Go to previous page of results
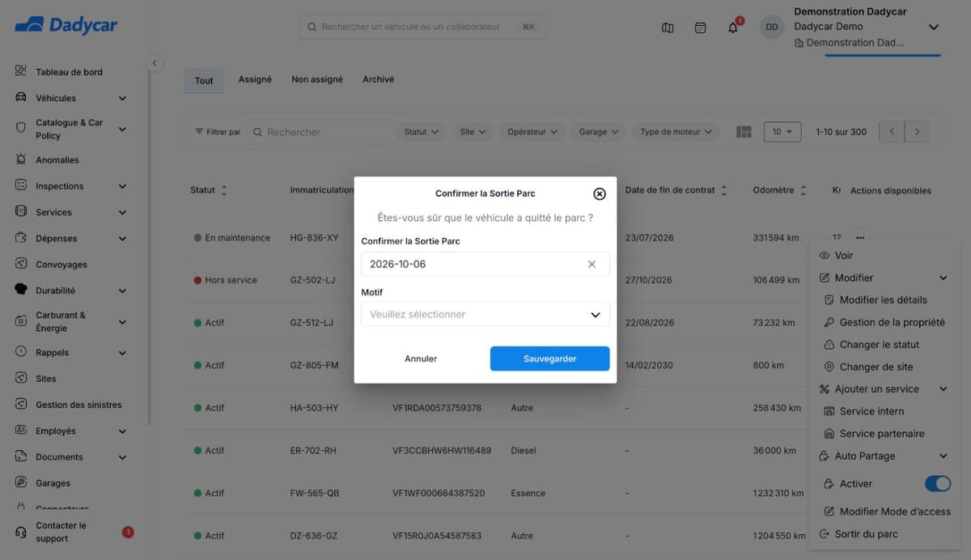This screenshot has height=560, width=971. tap(892, 132)
